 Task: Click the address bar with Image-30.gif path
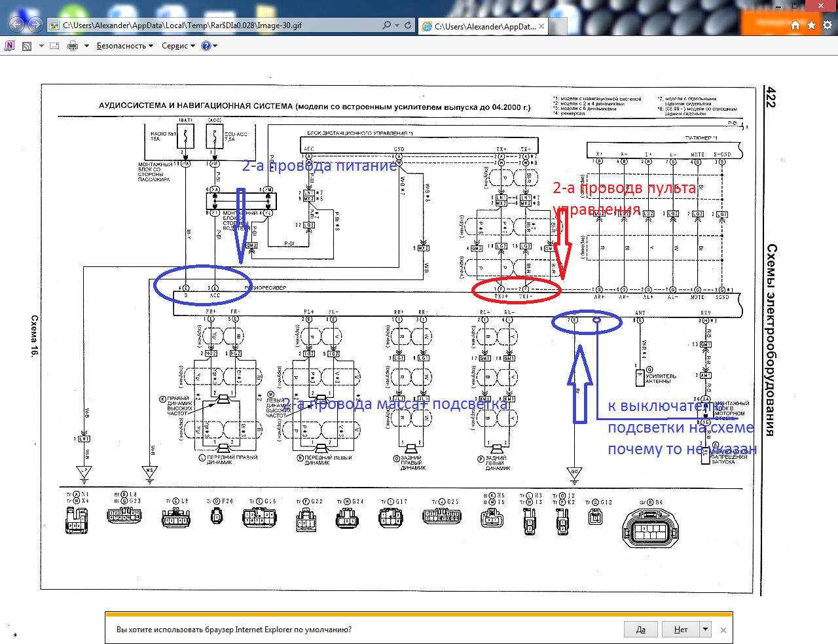(216, 26)
